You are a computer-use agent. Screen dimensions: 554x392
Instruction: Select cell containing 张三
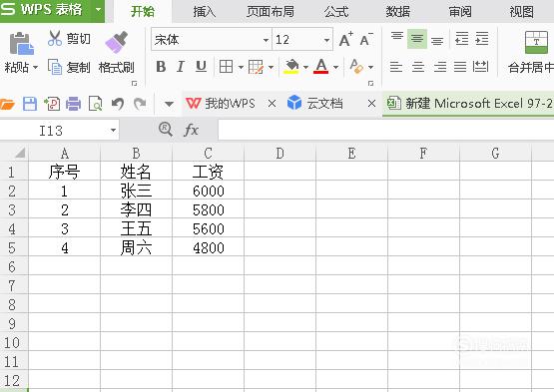pyautogui.click(x=136, y=191)
